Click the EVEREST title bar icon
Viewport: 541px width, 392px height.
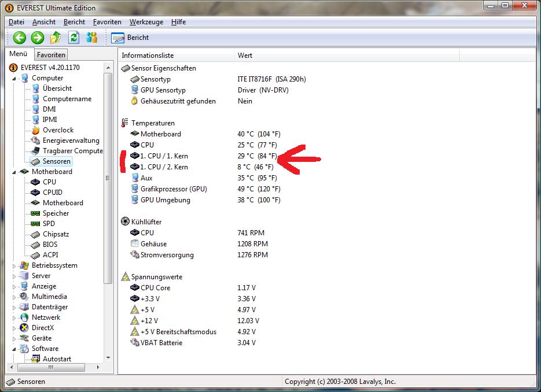click(x=9, y=8)
